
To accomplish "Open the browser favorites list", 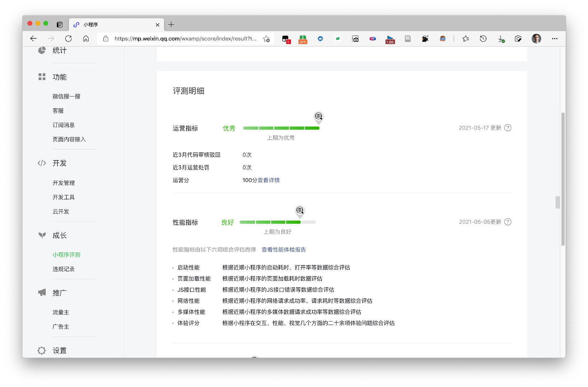I will point(466,39).
